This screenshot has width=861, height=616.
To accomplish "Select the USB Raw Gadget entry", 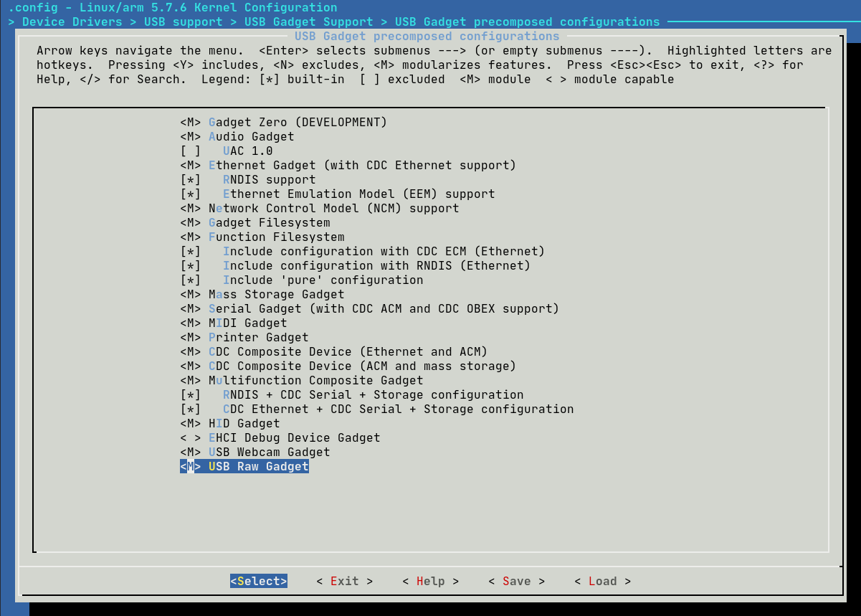I will [258, 466].
